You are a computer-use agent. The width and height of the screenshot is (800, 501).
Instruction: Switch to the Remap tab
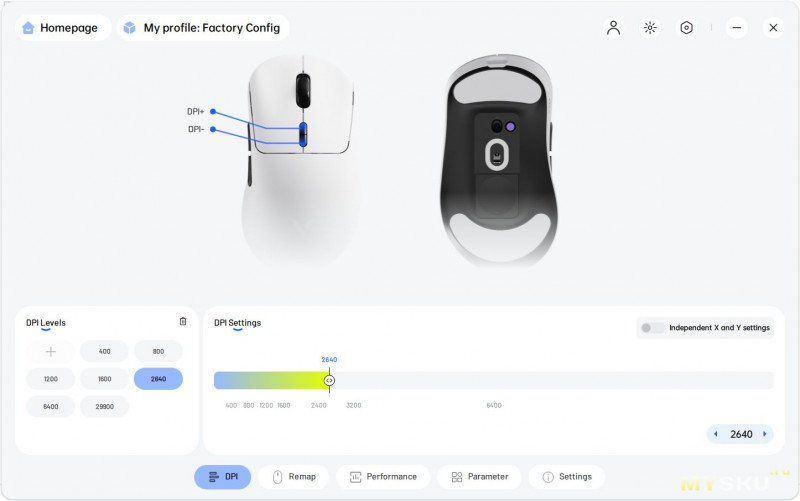click(x=293, y=477)
